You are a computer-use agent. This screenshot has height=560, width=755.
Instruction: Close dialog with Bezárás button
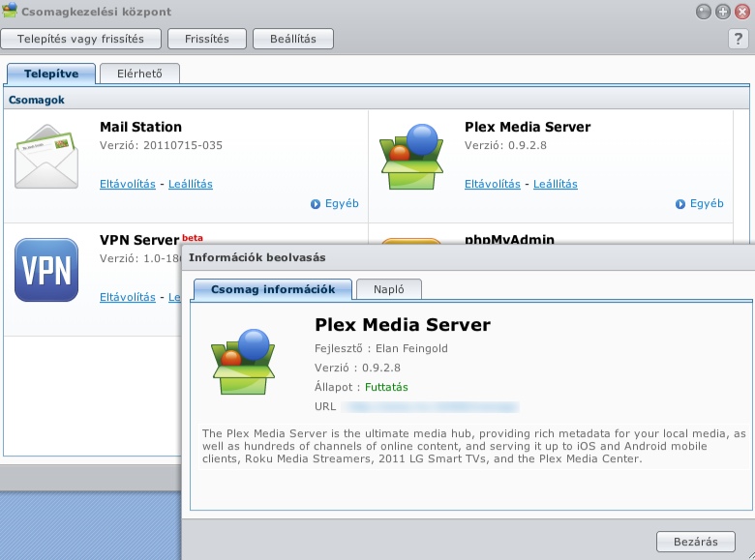pyautogui.click(x=696, y=542)
